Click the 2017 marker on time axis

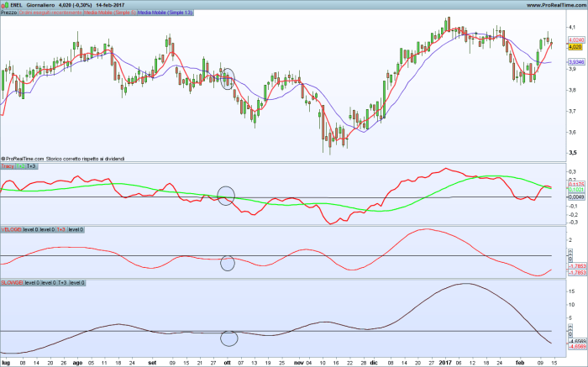point(446,362)
